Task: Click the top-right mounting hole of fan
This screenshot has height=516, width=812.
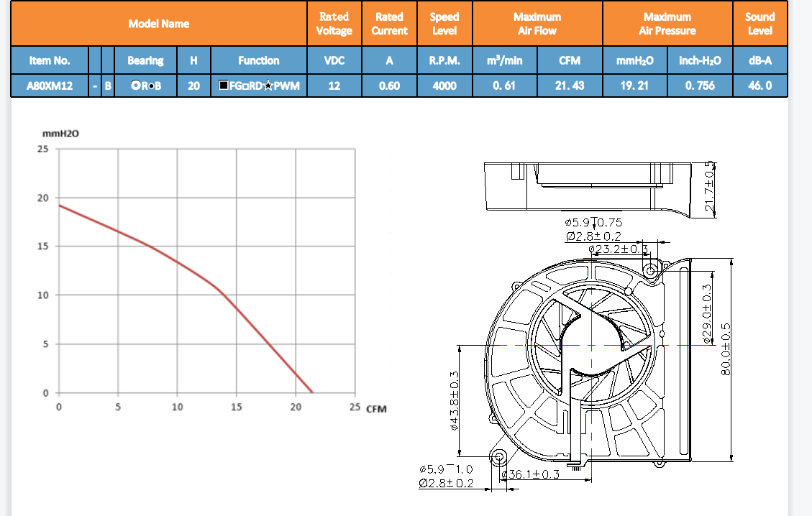Action: coord(651,271)
